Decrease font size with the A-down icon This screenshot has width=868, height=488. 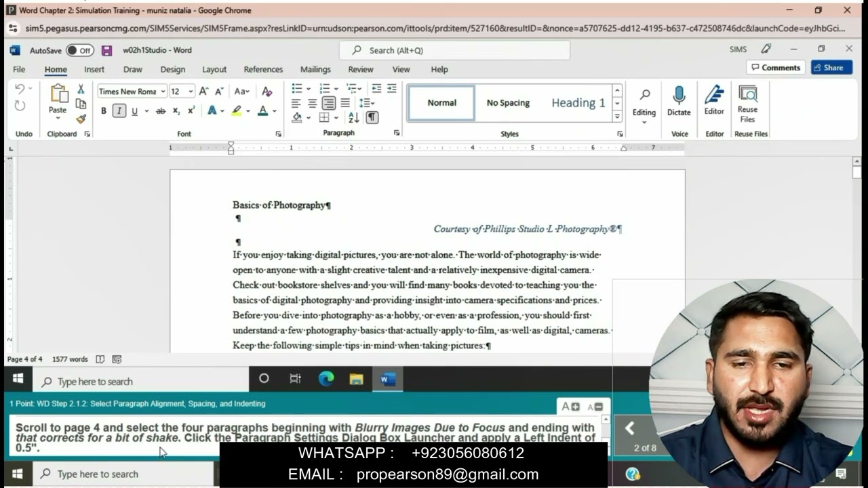pos(219,91)
